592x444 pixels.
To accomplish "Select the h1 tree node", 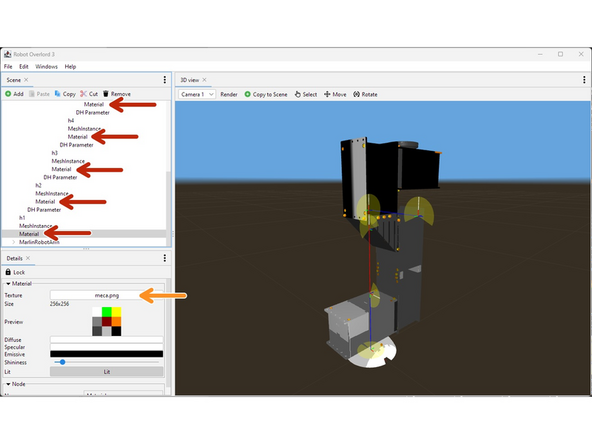I will point(22,218).
